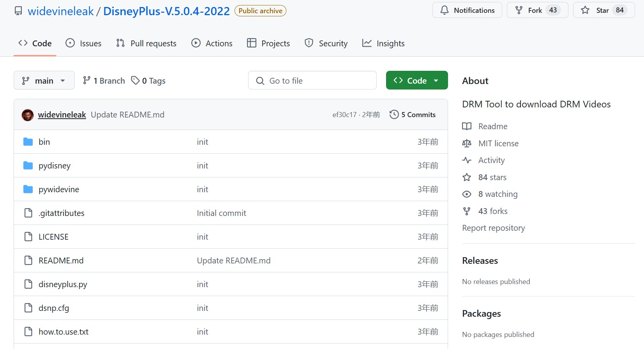Image resolution: width=644 pixels, height=349 pixels.
Task: Click the branch icon beside 1 Branch
Action: (x=87, y=80)
